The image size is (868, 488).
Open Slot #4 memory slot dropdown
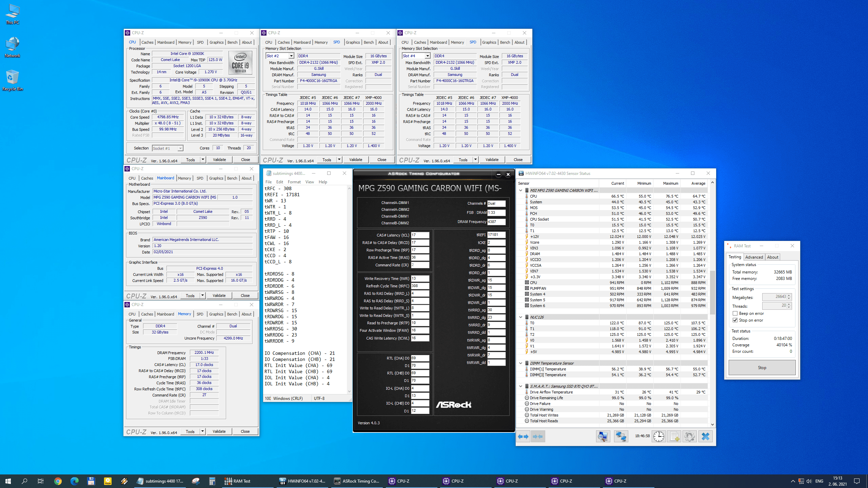(x=427, y=56)
